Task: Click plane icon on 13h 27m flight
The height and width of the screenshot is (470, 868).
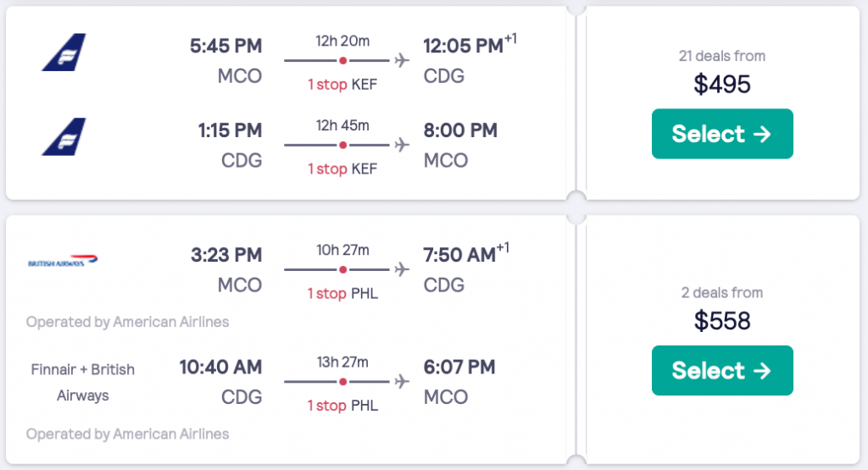Action: pyautogui.click(x=402, y=382)
